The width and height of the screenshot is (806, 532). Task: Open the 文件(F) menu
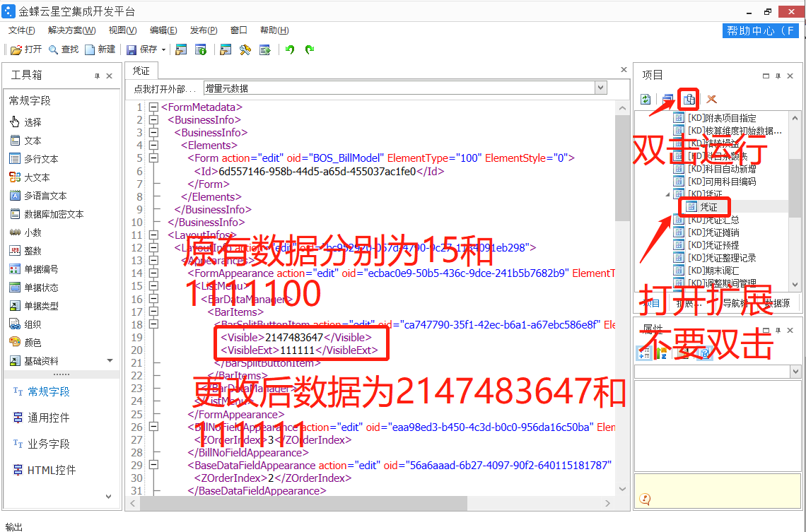[22, 30]
